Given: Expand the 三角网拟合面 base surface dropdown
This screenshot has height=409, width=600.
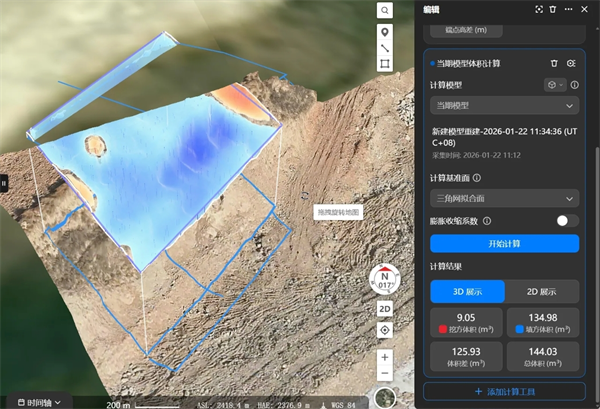Looking at the screenshot, I should click(504, 198).
